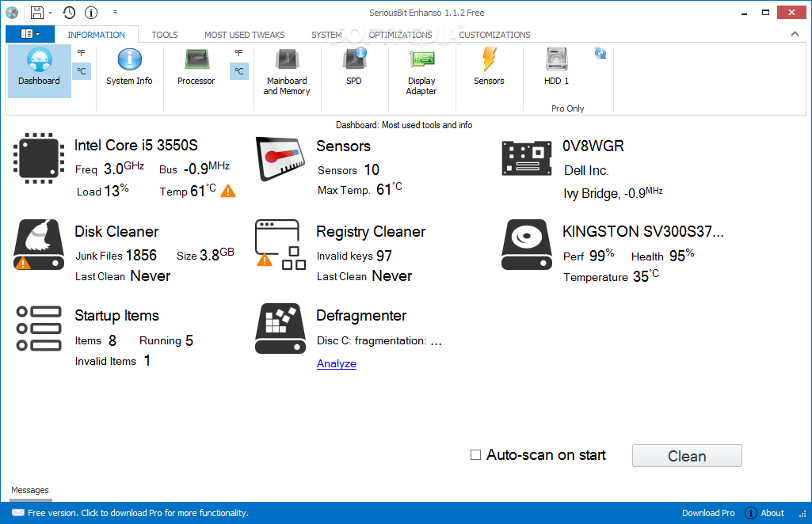Click the Pro Only label
812x524 pixels.
click(x=567, y=108)
